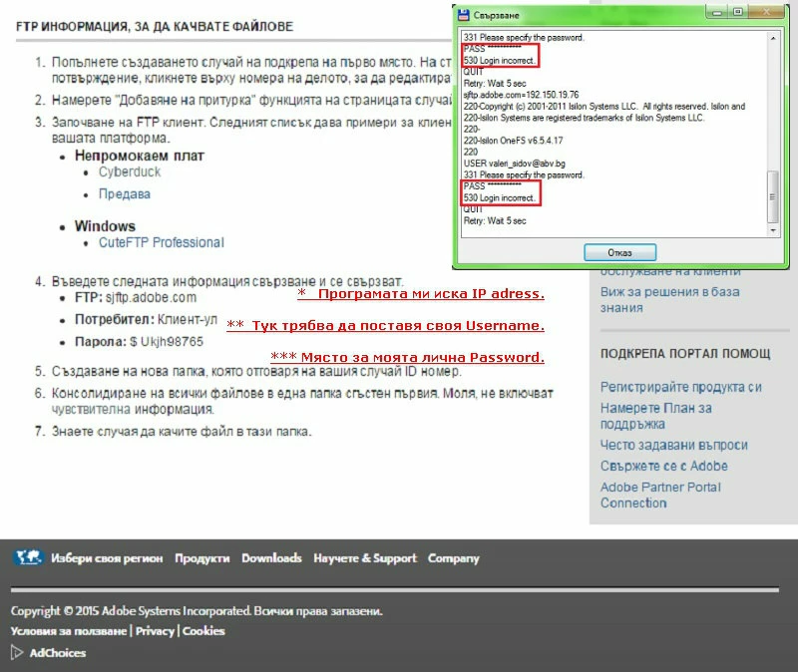798x672 pixels.
Task: Click the last Retry: Wait 5 sec line
Action: click(495, 220)
